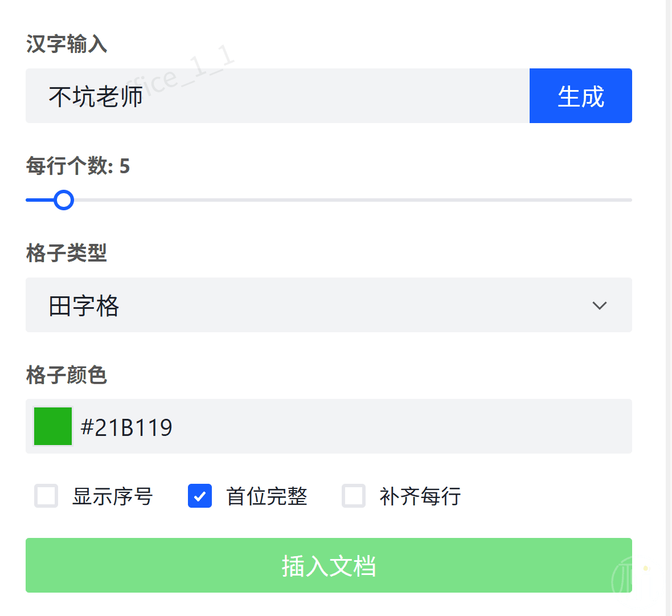The image size is (672, 616).
Task: Click the 首位完整 label text
Action: point(267,496)
